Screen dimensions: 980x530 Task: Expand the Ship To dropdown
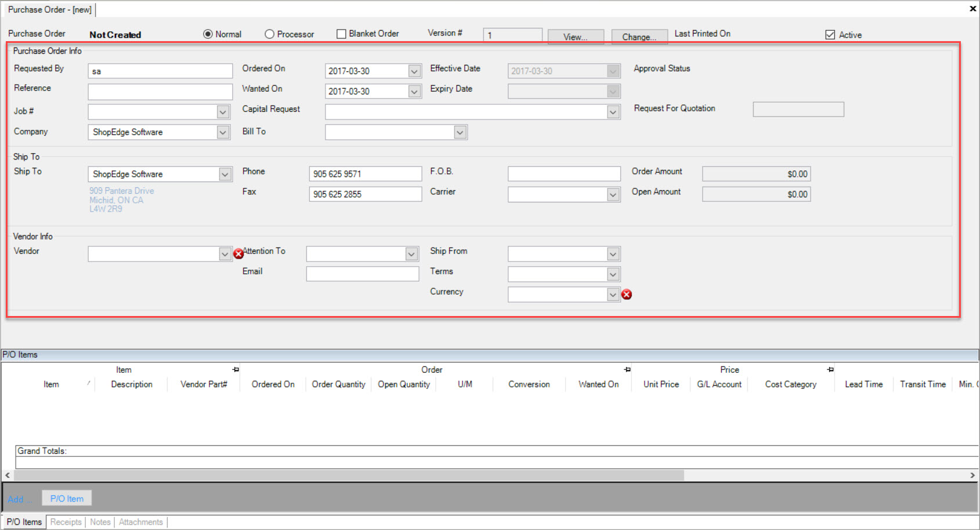(225, 174)
